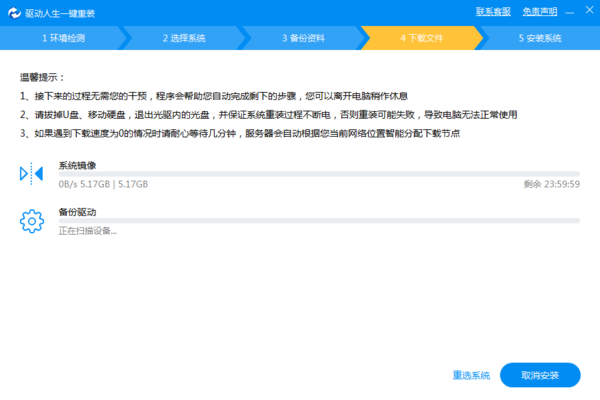Open the 联系客服 link
This screenshot has width=600, height=400.
coord(494,11)
